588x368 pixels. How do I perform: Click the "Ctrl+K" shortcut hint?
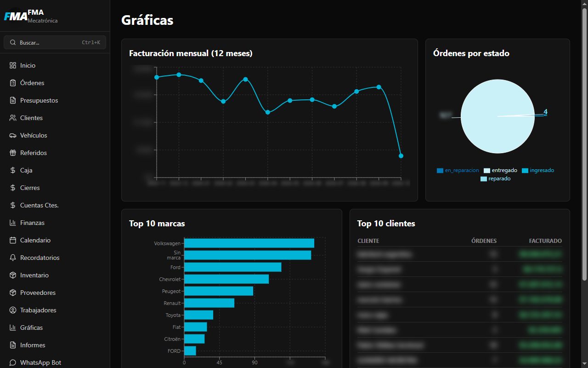point(91,42)
